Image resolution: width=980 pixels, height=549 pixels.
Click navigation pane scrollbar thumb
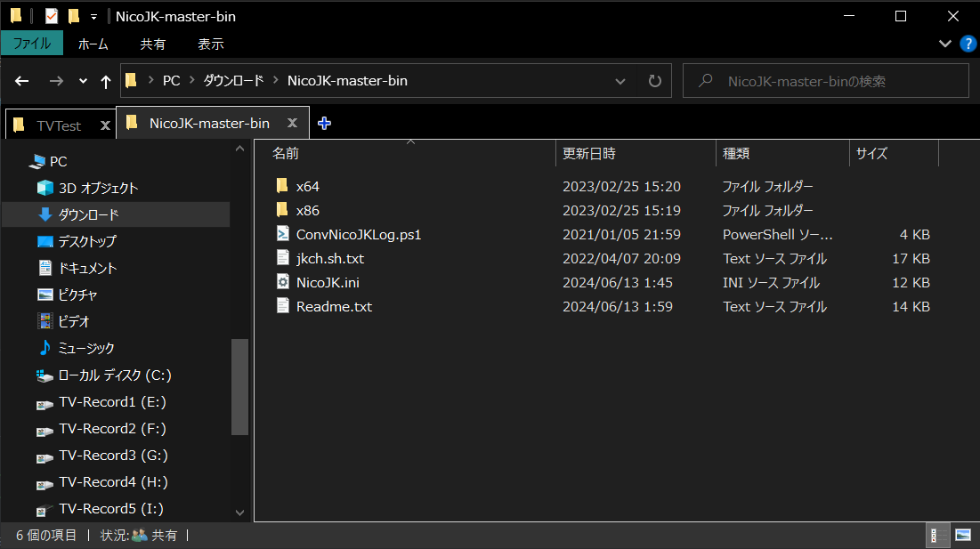pyautogui.click(x=239, y=386)
